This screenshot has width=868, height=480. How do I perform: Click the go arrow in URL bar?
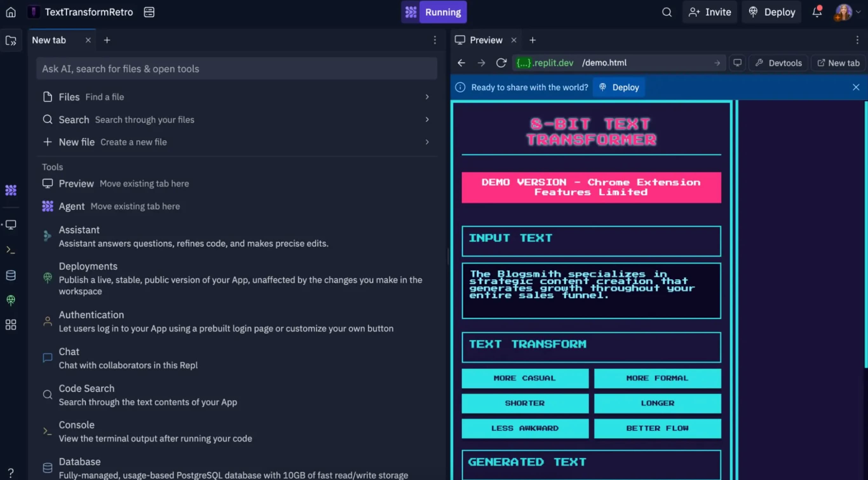pos(717,63)
